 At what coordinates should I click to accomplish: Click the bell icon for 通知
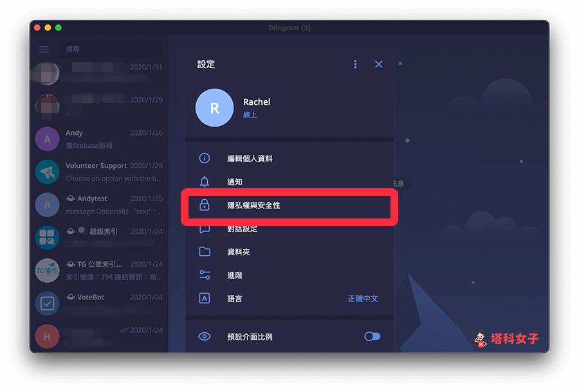click(205, 181)
